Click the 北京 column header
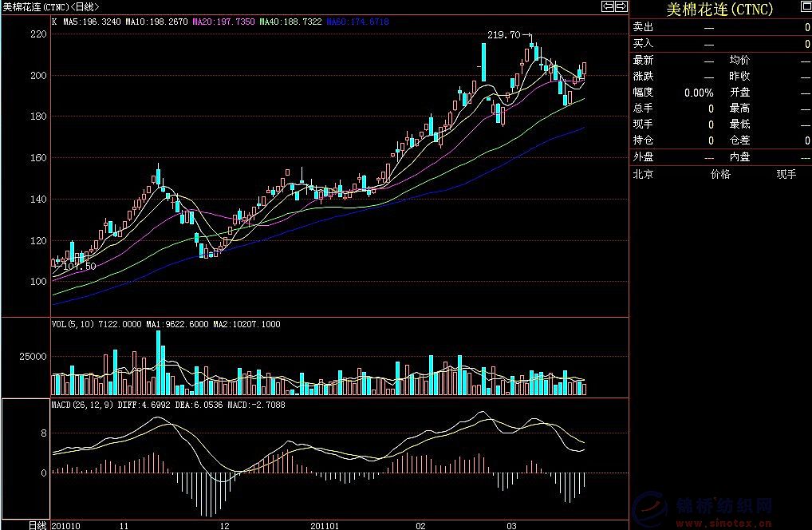Screen dimensions: 812x530 (643, 174)
